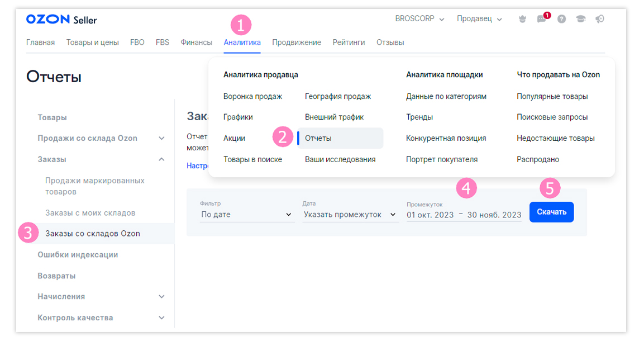The height and width of the screenshot is (341, 644).
Task: Select Акции in analytics menu
Action: pyautogui.click(x=234, y=139)
